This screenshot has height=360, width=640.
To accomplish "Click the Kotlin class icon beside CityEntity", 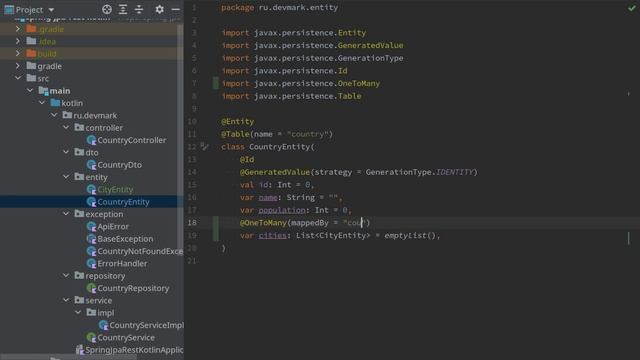I will [x=91, y=189].
